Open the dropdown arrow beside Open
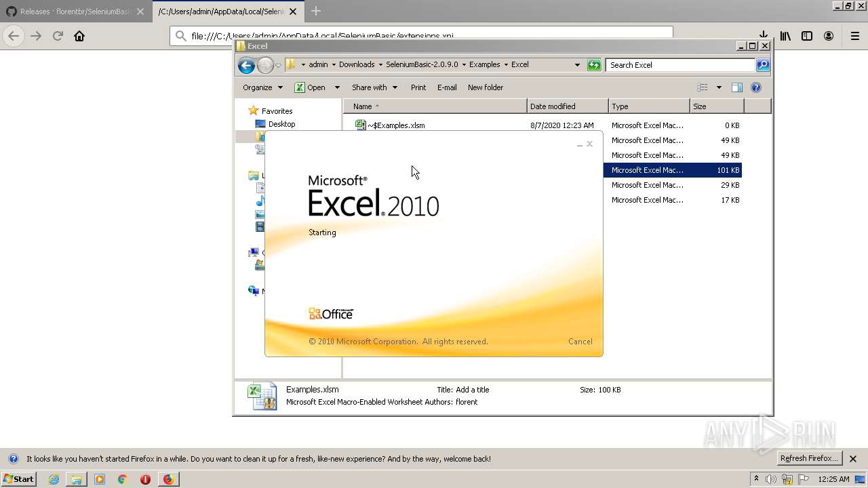868x488 pixels. 337,87
